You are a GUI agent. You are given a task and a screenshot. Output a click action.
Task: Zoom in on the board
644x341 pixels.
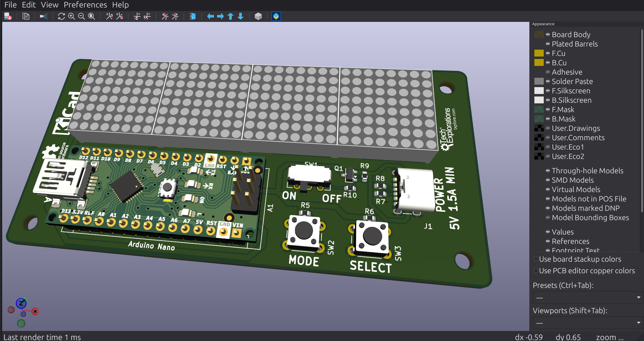coord(72,16)
